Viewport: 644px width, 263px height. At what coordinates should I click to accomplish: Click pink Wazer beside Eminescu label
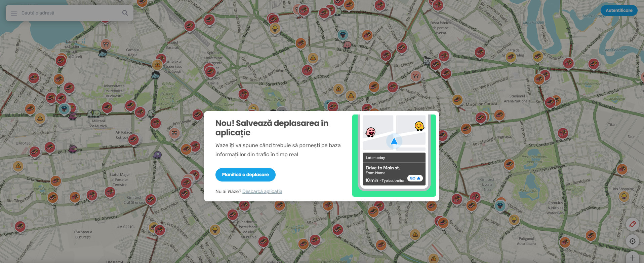(x=347, y=44)
